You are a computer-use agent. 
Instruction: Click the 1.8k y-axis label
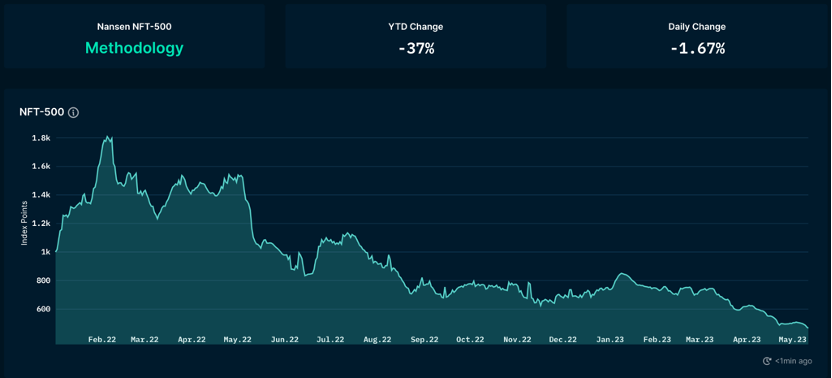(x=41, y=138)
